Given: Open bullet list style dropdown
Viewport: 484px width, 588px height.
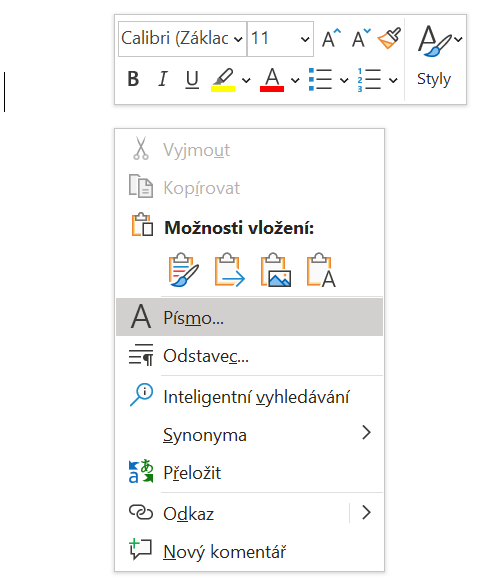Looking at the screenshot, I should point(344,80).
